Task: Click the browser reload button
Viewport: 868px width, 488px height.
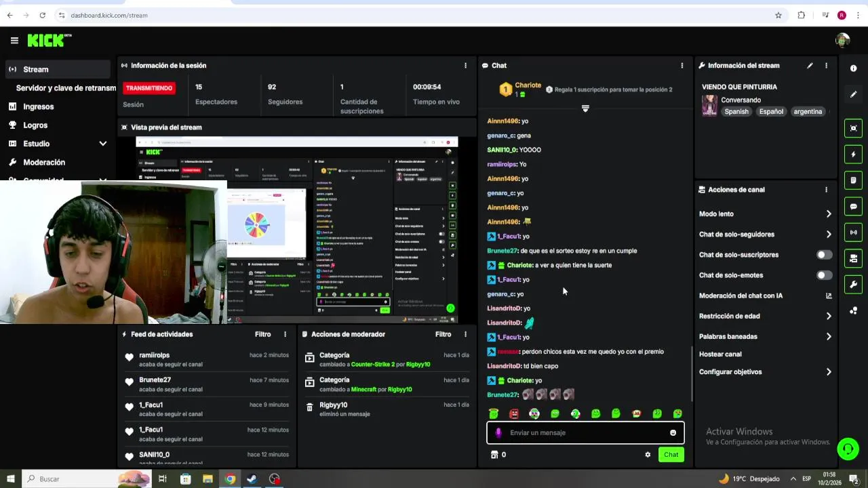Action: pyautogui.click(x=42, y=15)
